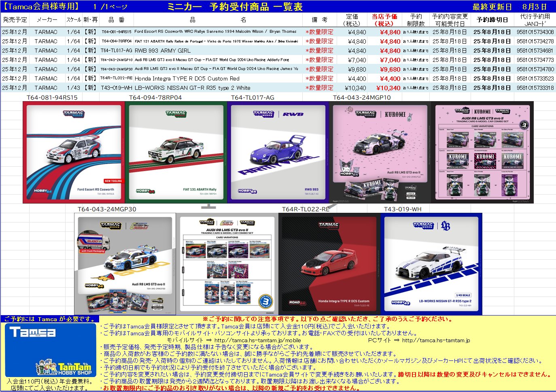Select the 代行予約用JANコード column header
The height and width of the screenshot is (392, 556).
pos(535,20)
